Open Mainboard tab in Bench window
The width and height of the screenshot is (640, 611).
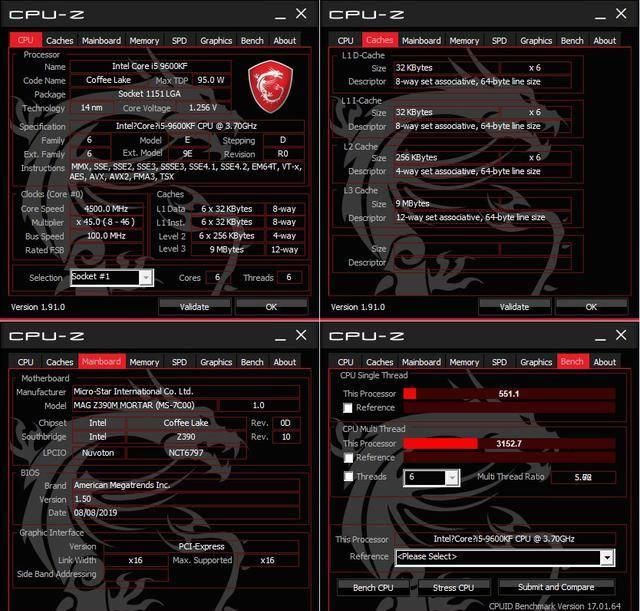pyautogui.click(x=421, y=362)
